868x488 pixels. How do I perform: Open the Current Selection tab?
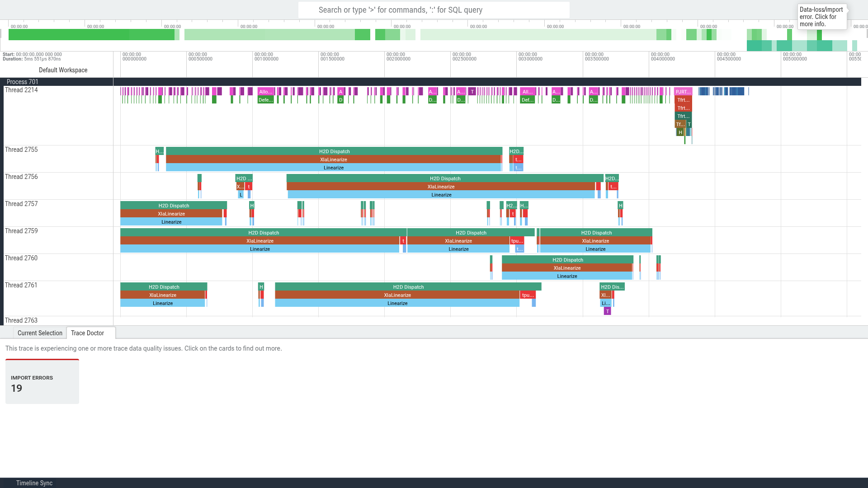point(40,333)
